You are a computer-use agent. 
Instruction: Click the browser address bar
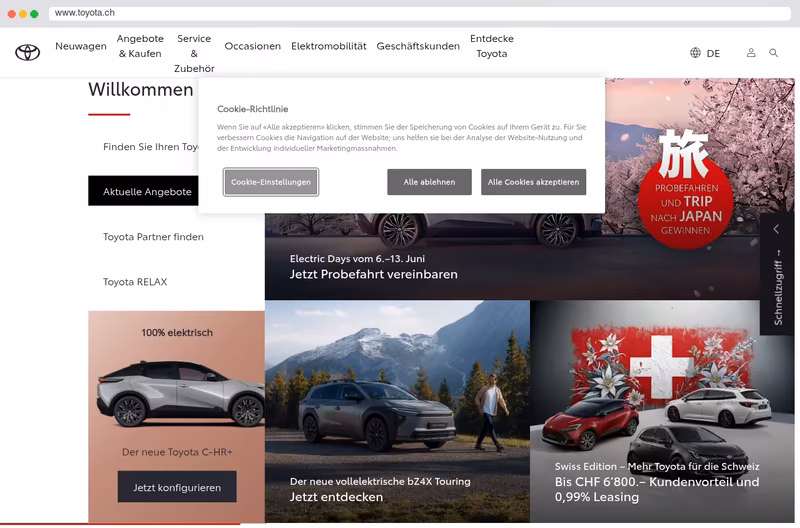419,13
